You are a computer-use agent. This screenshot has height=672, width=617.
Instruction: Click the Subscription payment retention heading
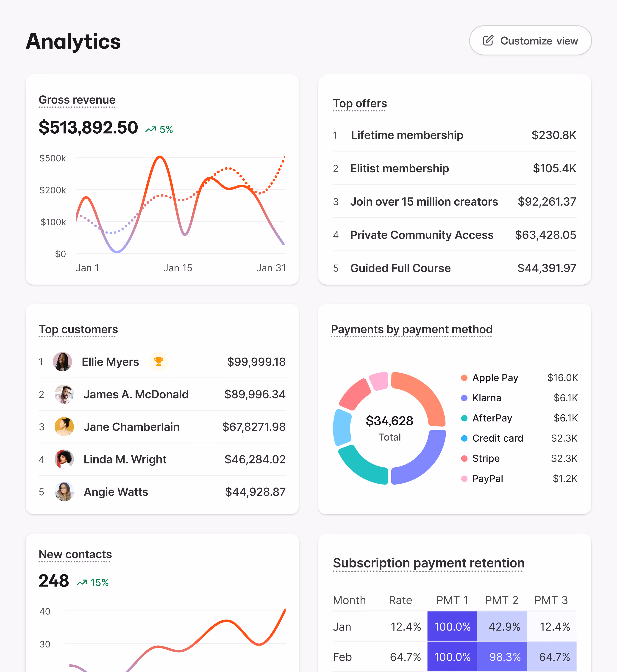(428, 563)
